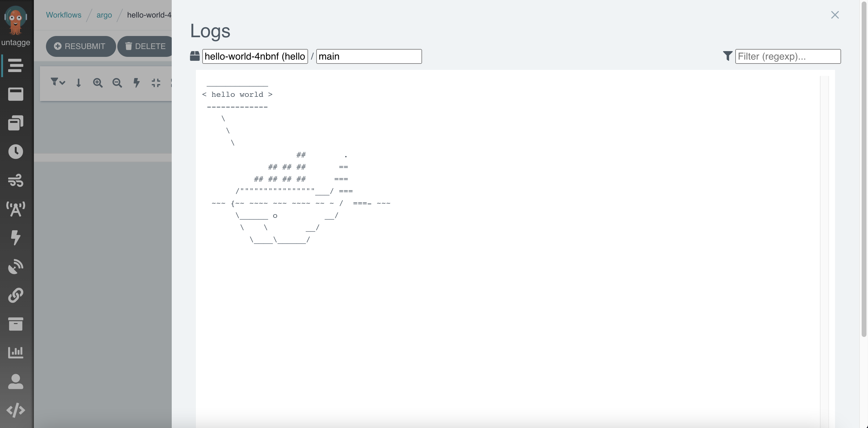Click the 'untagge' version label

15,42
